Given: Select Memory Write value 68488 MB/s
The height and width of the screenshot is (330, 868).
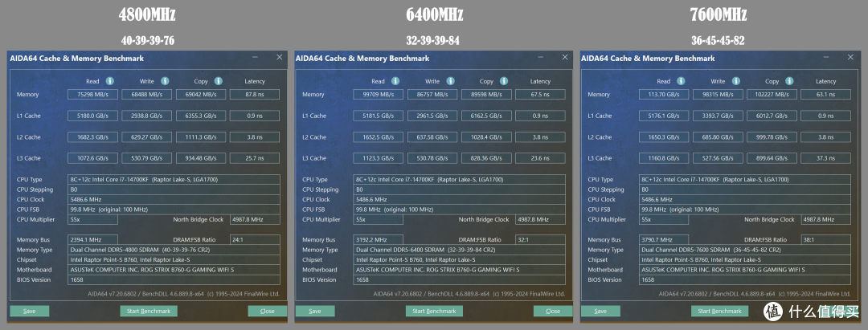Looking at the screenshot, I should (147, 95).
